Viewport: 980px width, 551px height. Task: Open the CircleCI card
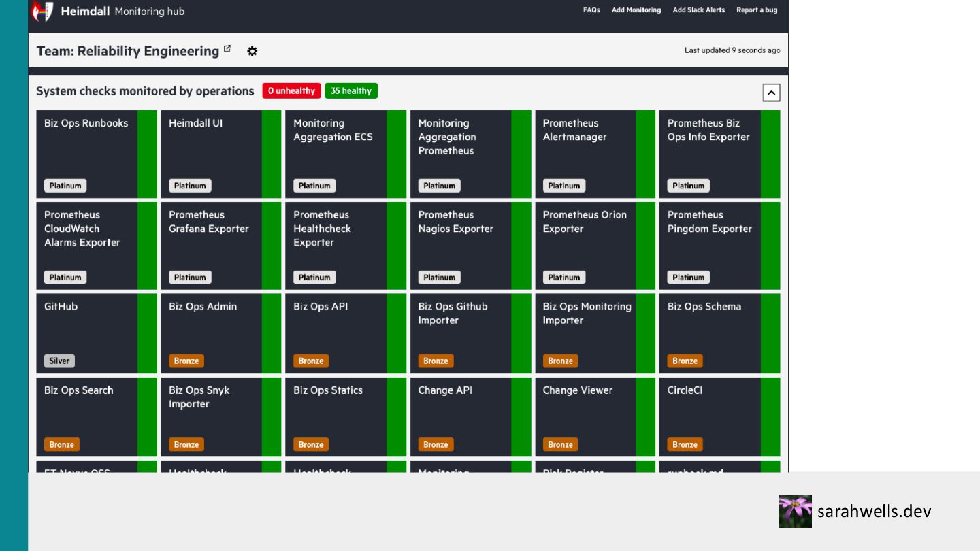tap(720, 417)
